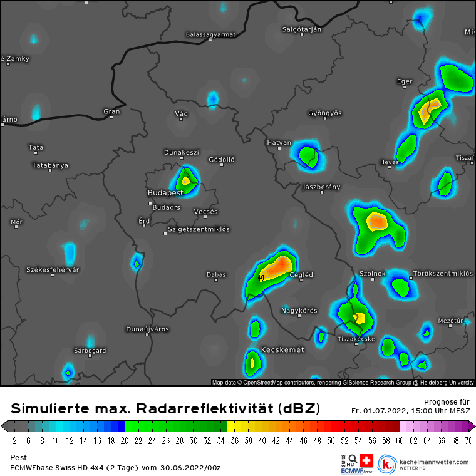Click the left arrow end of color scale
Screen dimensions: 476x476
click(4, 427)
